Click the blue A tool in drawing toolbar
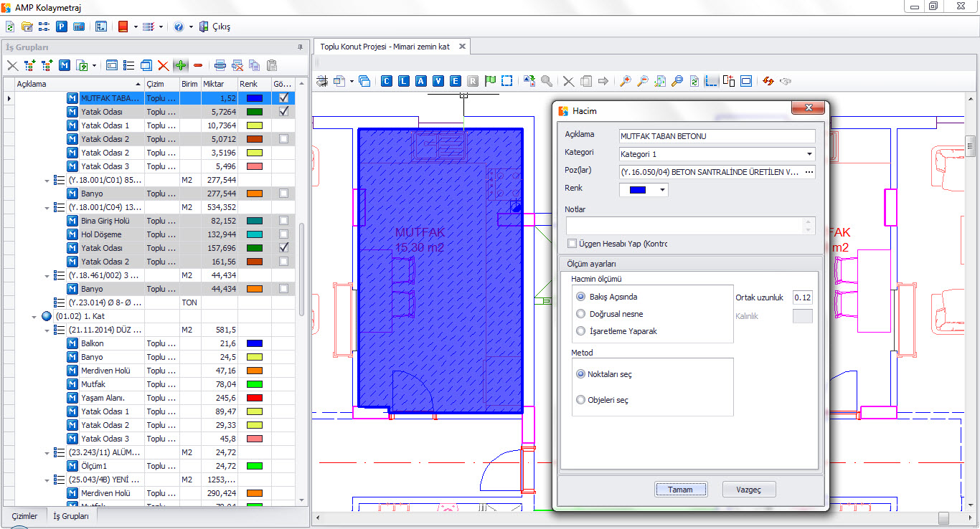Image resolution: width=980 pixels, height=529 pixels. [x=421, y=81]
